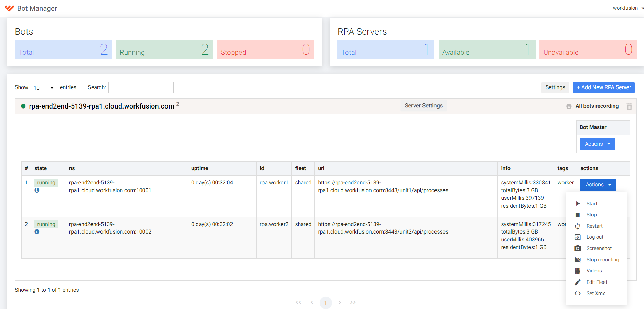The width and height of the screenshot is (644, 309).
Task: Click the Start play icon in menu
Action: click(x=578, y=204)
